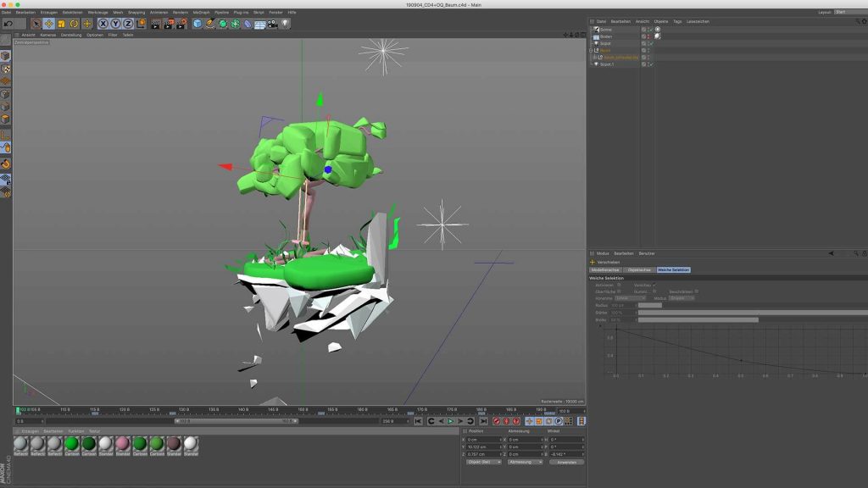
Task: Switch to the Objektachse tab
Action: pos(639,269)
